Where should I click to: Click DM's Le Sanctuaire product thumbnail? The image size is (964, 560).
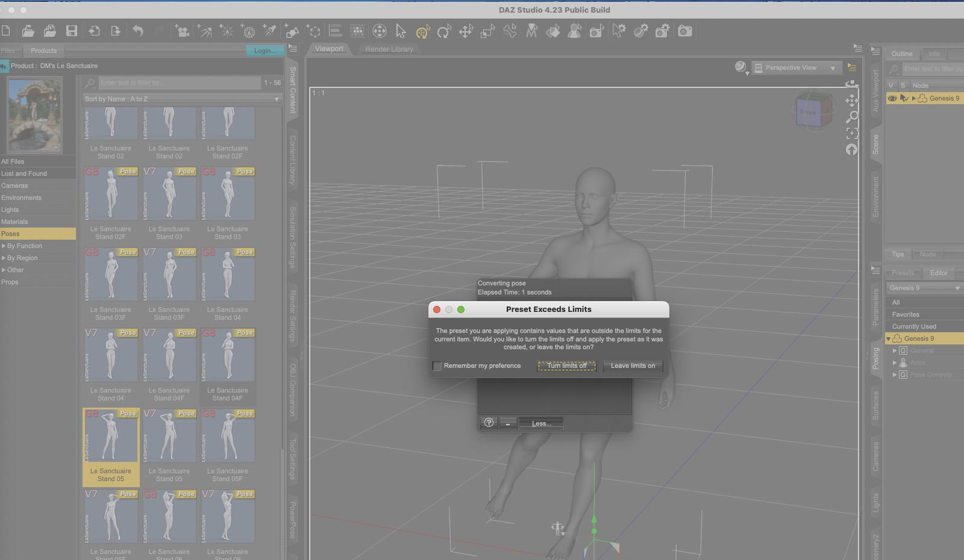(35, 116)
